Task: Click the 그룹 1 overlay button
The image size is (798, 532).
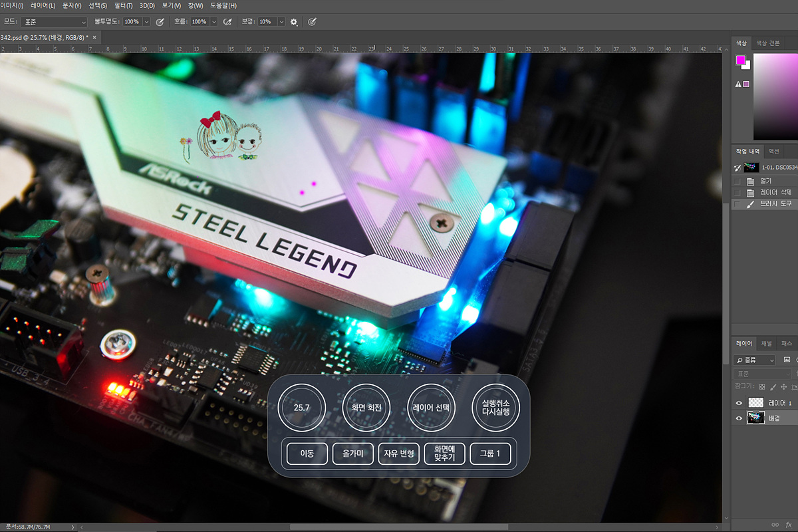Action: pos(490,454)
